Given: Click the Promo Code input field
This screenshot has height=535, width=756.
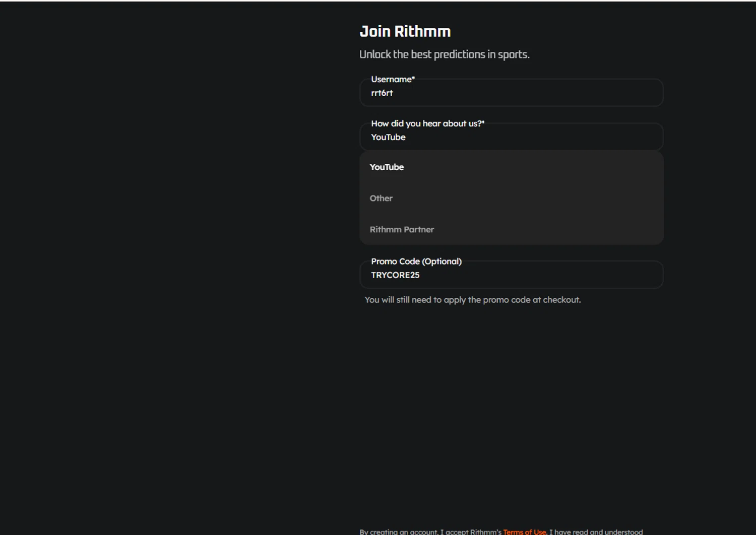Looking at the screenshot, I should pyautogui.click(x=511, y=275).
